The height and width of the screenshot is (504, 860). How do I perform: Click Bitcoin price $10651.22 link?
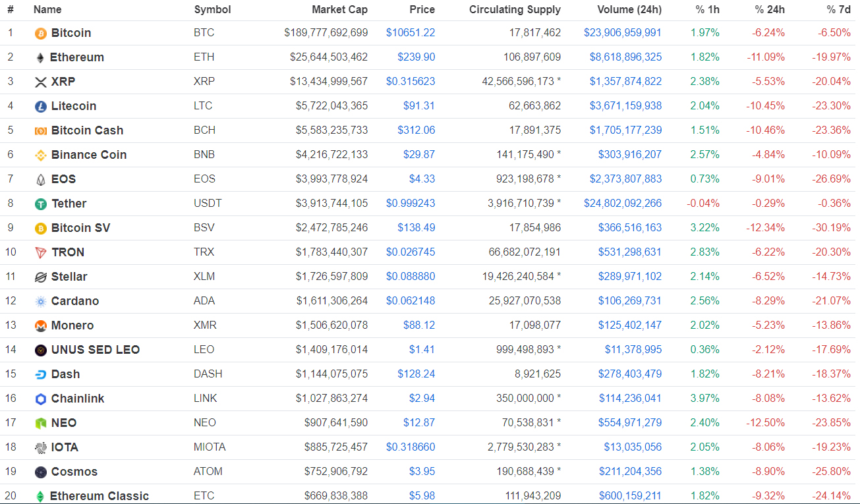[x=411, y=33]
